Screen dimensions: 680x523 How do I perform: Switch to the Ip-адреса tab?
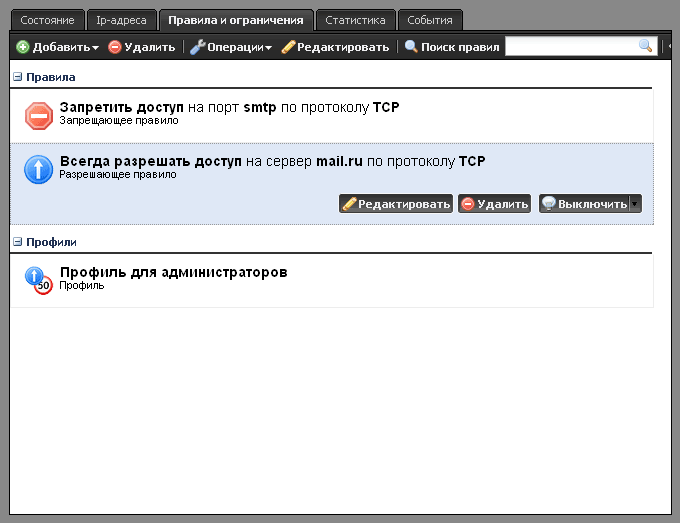pyautogui.click(x=121, y=20)
